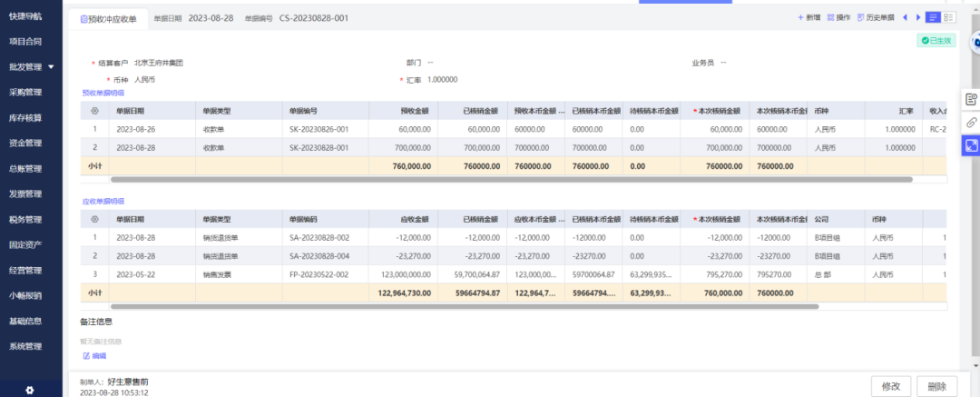Click the horizontal scrollbar of 应收单据明细 table
This screenshot has width=980, height=397.
click(x=465, y=307)
